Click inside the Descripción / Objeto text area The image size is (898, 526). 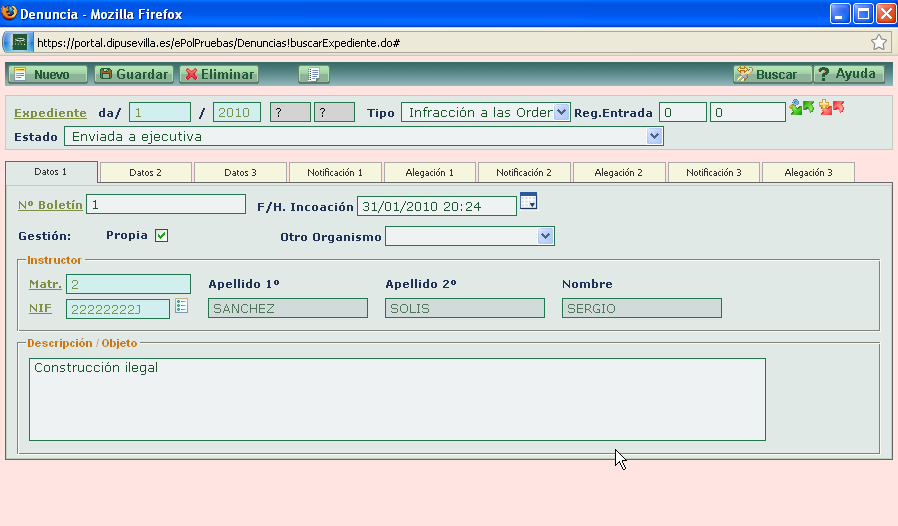tap(397, 400)
